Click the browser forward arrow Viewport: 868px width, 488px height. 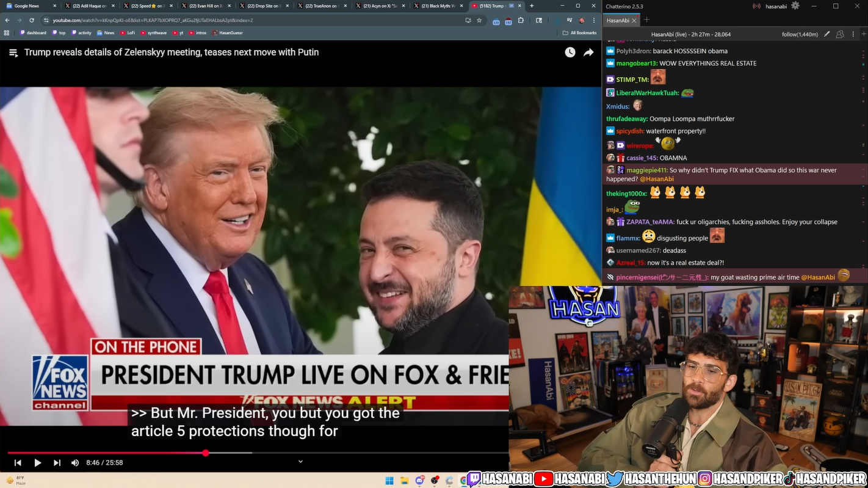click(x=20, y=20)
